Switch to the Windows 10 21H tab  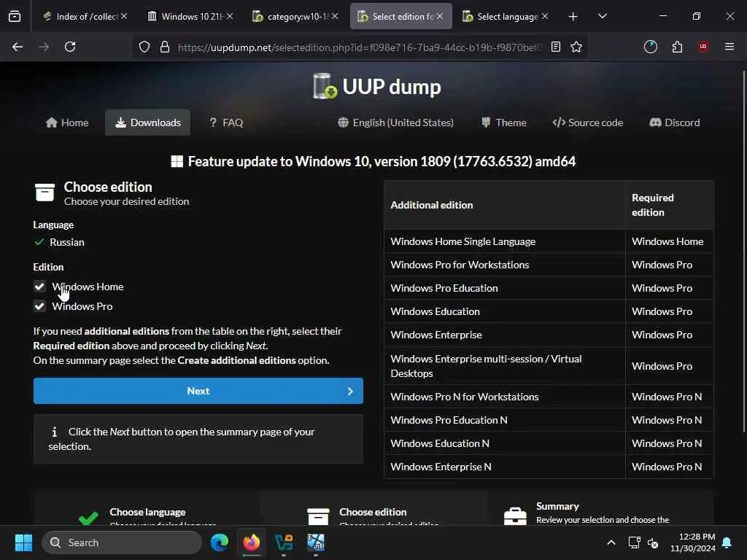(x=190, y=16)
